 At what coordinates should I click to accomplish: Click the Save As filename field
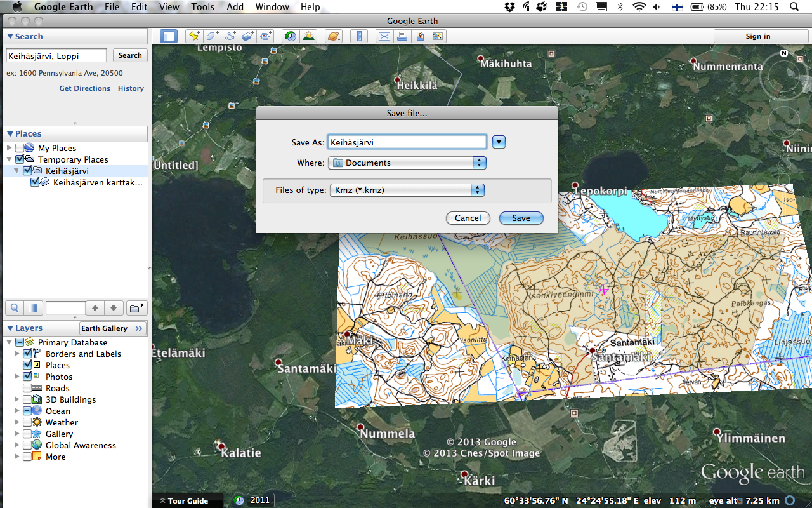[x=407, y=142]
